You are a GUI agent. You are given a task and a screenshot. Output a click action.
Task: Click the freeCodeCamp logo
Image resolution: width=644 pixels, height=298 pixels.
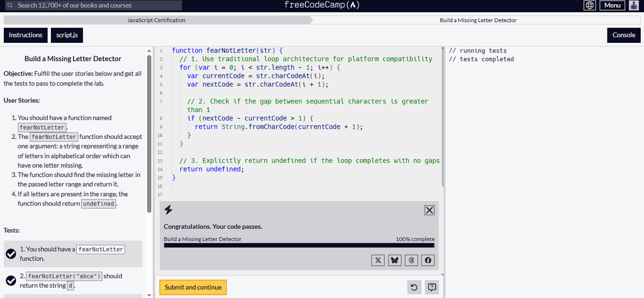(x=321, y=5)
